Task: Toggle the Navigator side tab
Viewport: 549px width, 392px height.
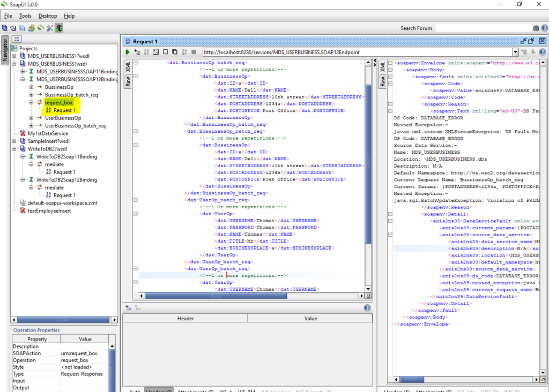Action: click(5, 50)
